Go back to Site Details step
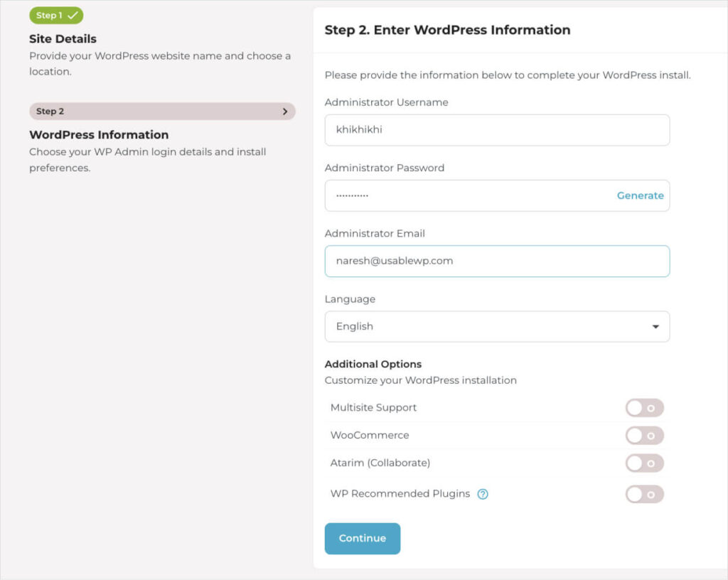This screenshot has width=728, height=580. point(63,39)
